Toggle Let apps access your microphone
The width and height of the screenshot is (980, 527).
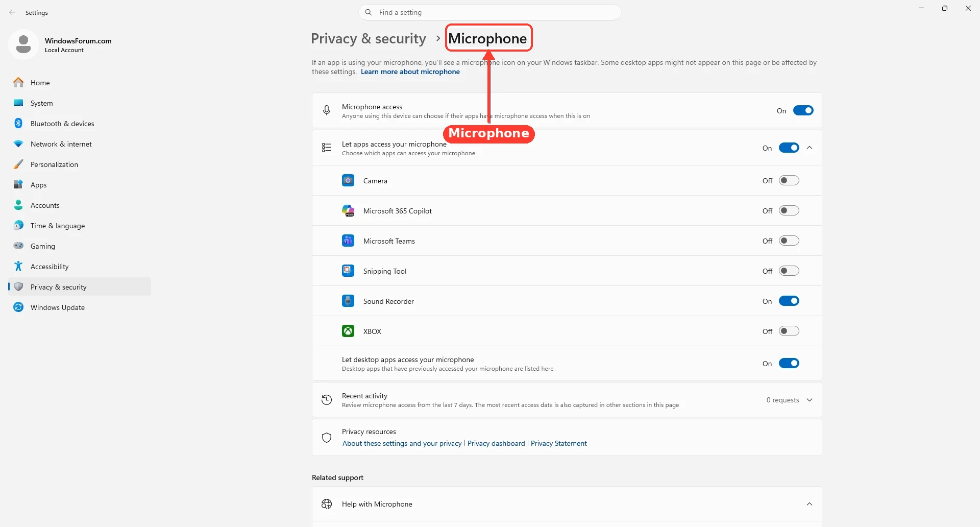coord(789,148)
